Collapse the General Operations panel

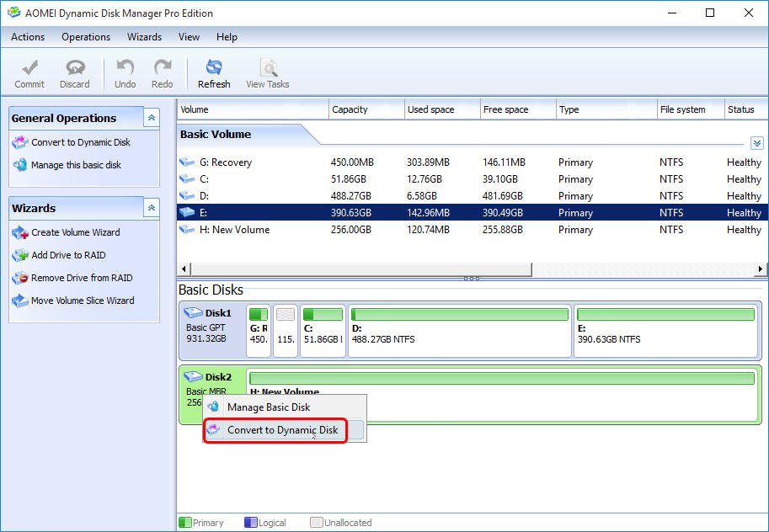click(x=152, y=119)
